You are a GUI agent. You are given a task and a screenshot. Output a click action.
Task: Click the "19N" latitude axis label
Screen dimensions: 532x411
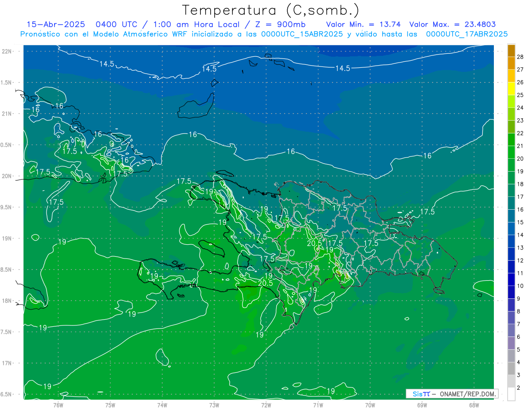7,239
